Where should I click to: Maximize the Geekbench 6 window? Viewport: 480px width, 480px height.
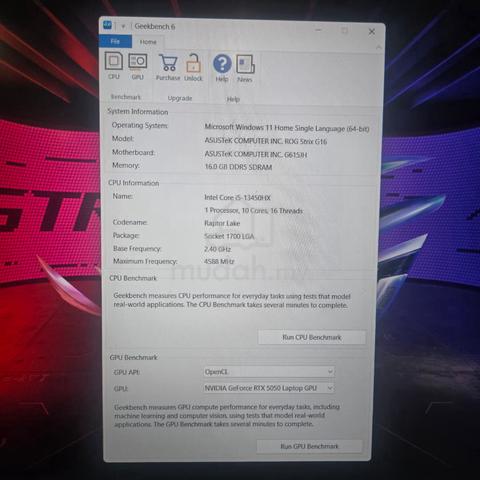click(x=345, y=31)
